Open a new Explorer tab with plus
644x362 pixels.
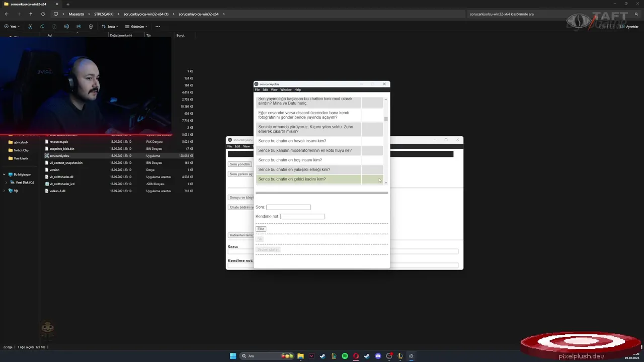(68, 4)
